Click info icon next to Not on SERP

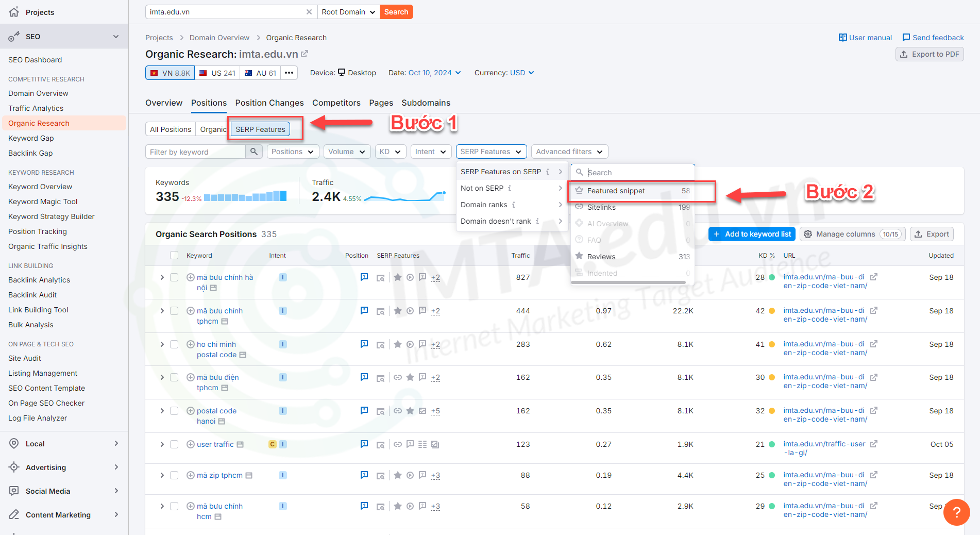tap(510, 188)
